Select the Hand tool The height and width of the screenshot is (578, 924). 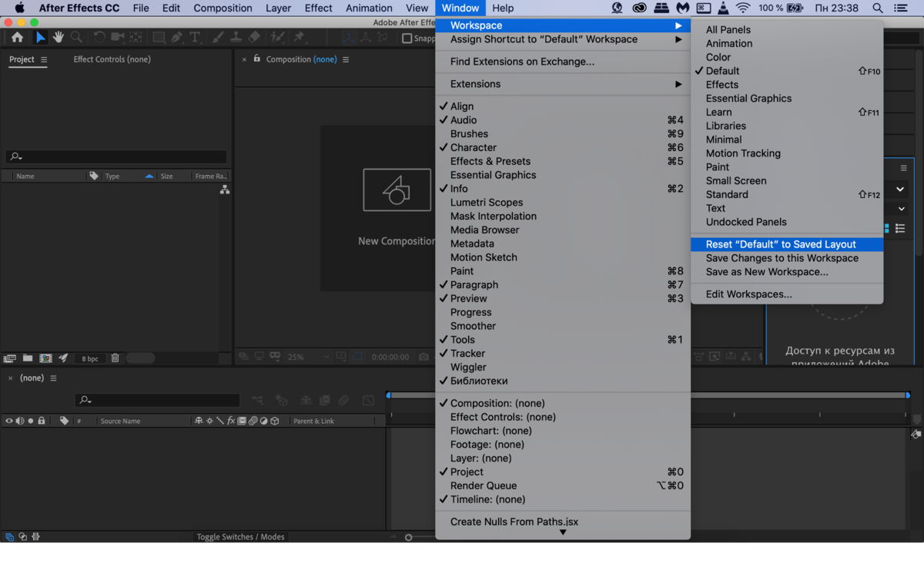tap(59, 37)
